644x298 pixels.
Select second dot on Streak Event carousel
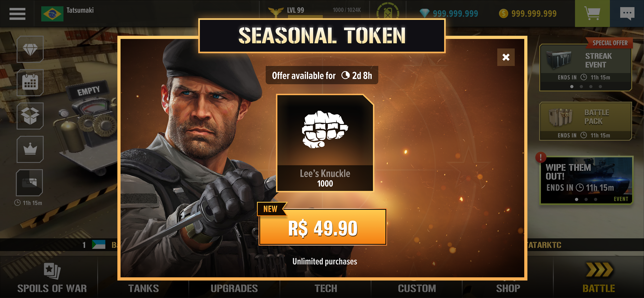coord(581,87)
